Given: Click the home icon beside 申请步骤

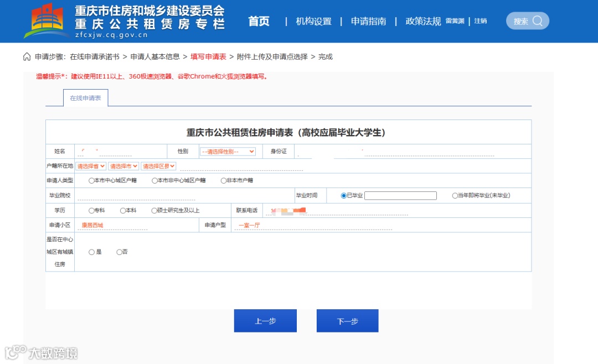Looking at the screenshot, I should (x=27, y=57).
